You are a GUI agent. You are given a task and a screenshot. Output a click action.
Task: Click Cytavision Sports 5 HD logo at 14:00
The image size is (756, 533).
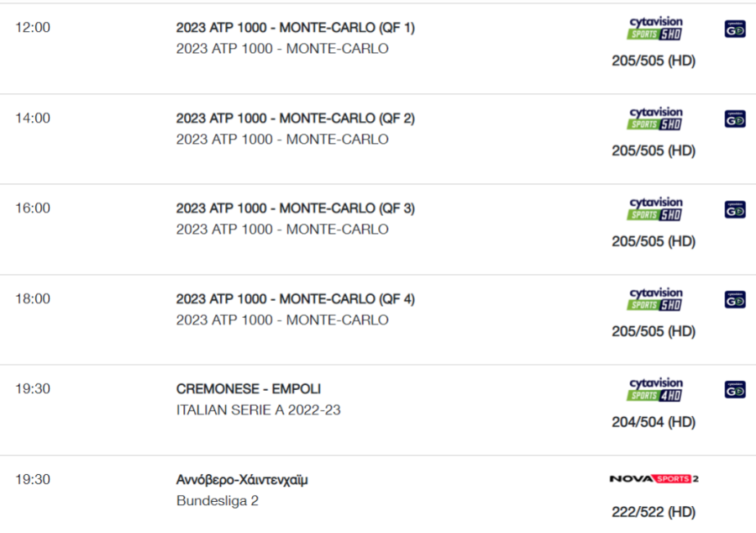[655, 119]
